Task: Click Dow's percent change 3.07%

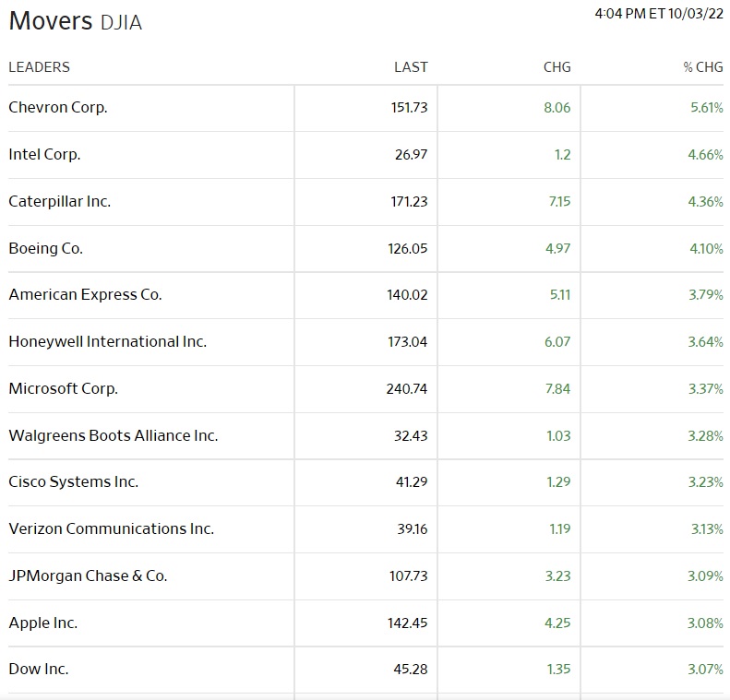Action: click(x=706, y=669)
